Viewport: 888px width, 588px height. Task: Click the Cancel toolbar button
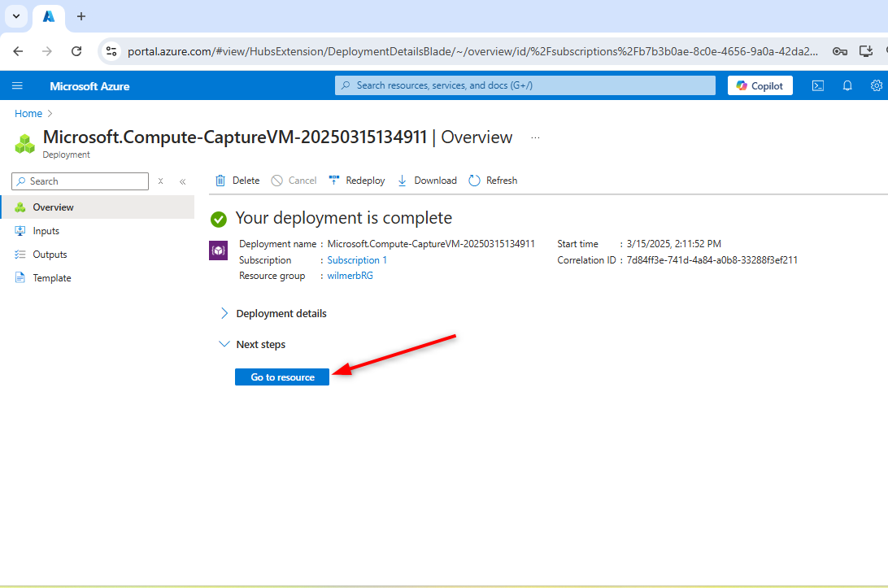[294, 181]
